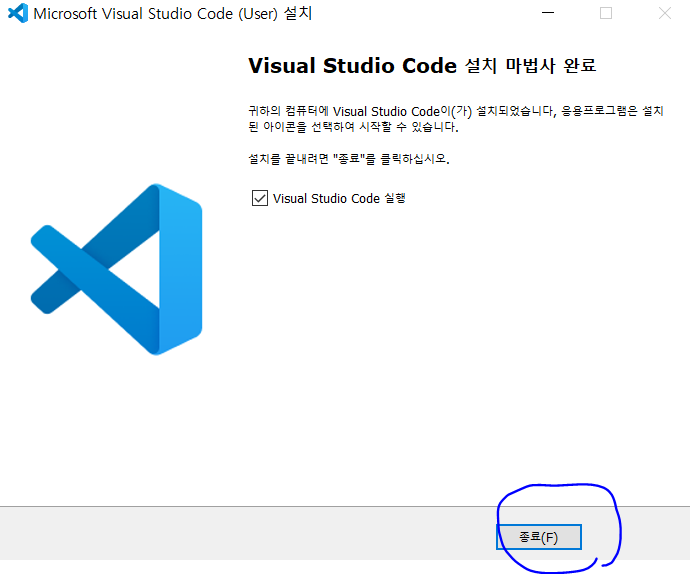Minimize the setup window
This screenshot has height=574, width=690.
coord(548,13)
